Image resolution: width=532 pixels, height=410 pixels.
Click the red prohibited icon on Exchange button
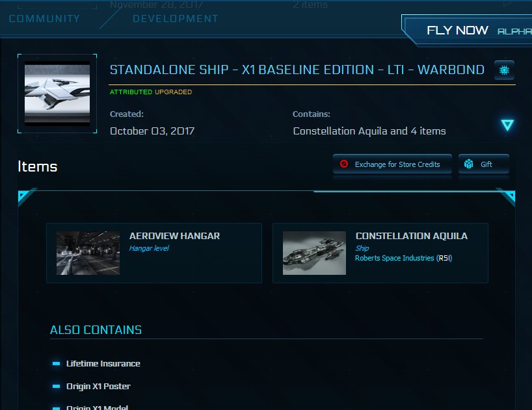click(344, 164)
